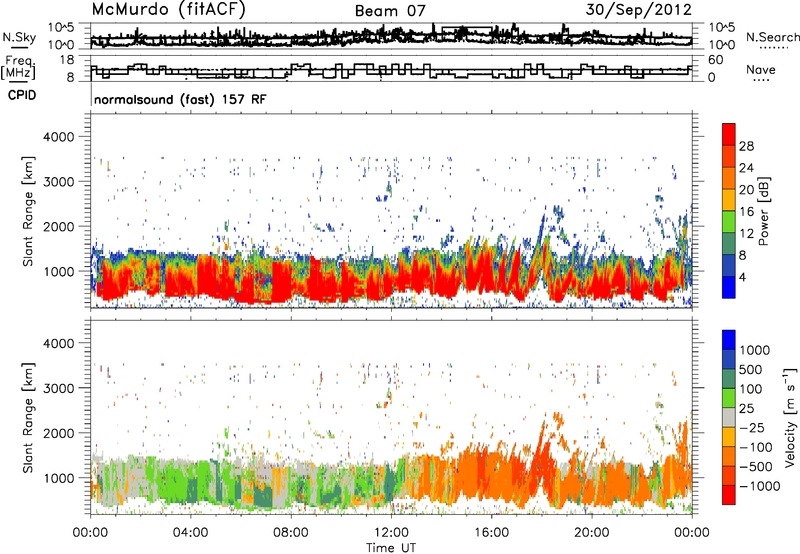Screen dimensions: 800x554
Task: Click the '28' power colorbar tick label
Action: [x=746, y=146]
